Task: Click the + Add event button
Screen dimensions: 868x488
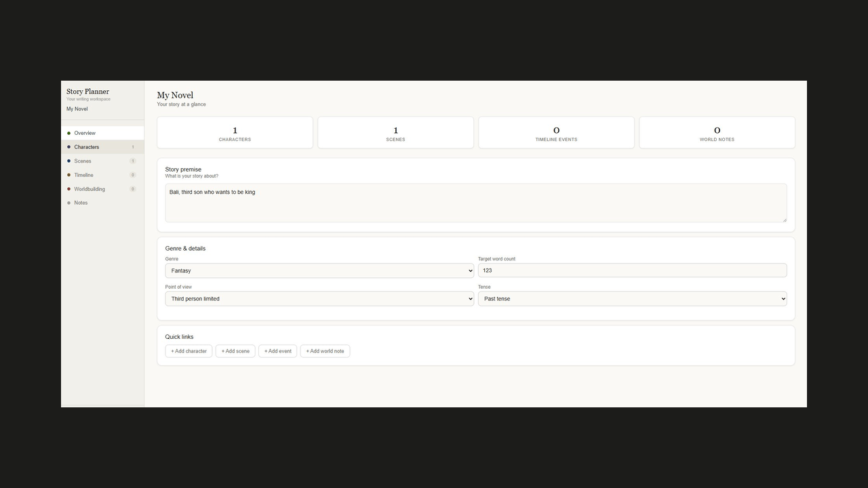Action: click(277, 351)
